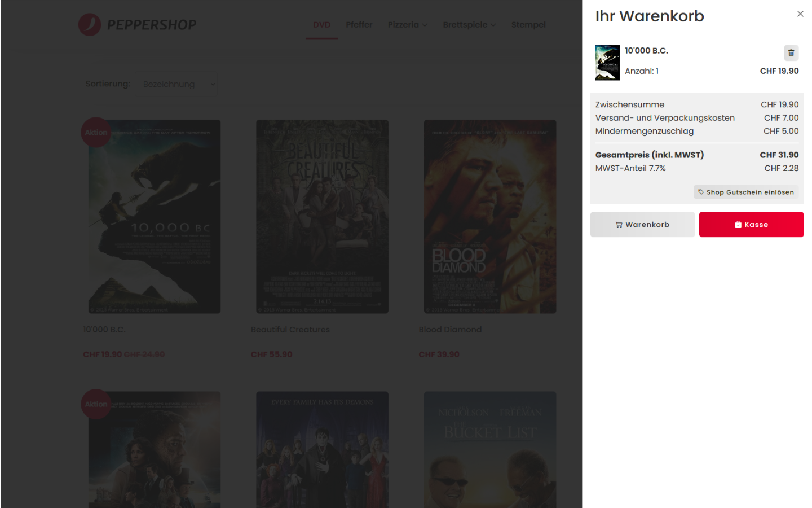Open the Blood Diamond poster

tap(490, 216)
